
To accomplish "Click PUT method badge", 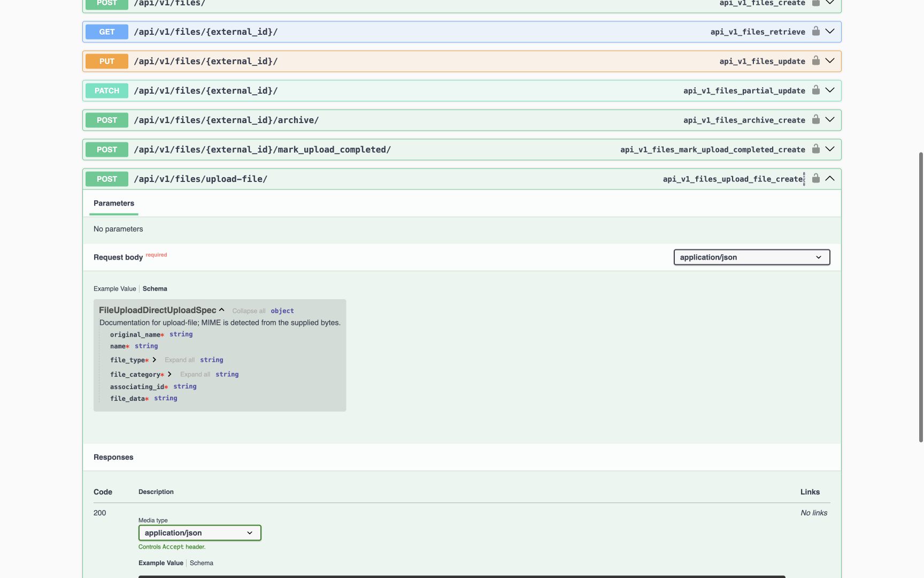I will [x=107, y=61].
